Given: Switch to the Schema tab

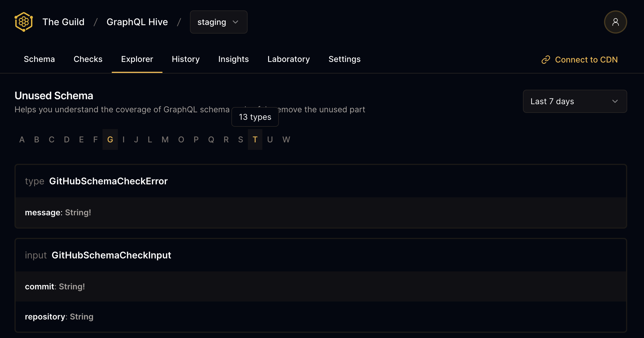Looking at the screenshot, I should pos(39,59).
